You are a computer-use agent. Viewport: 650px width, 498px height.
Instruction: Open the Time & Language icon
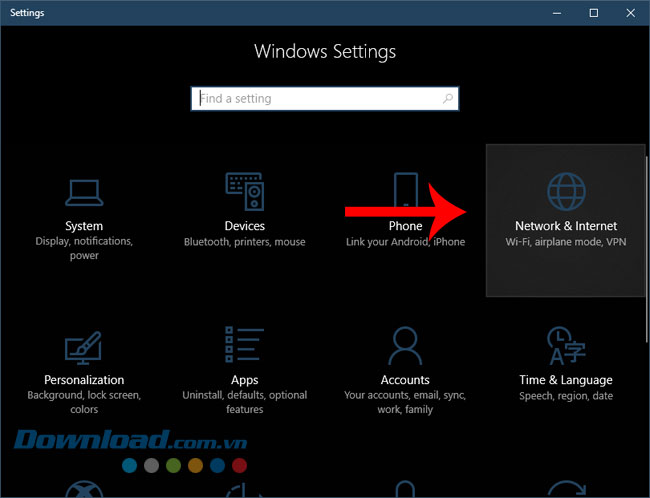(565, 346)
